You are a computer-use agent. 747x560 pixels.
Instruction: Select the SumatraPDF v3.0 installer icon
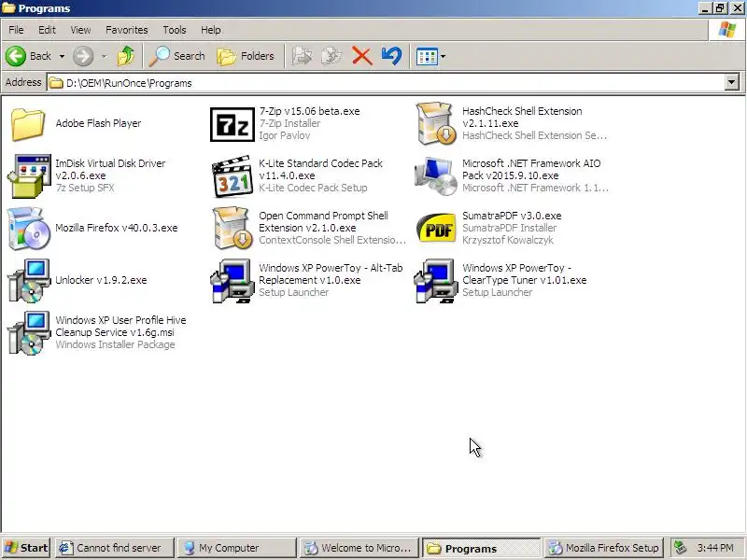pos(435,228)
